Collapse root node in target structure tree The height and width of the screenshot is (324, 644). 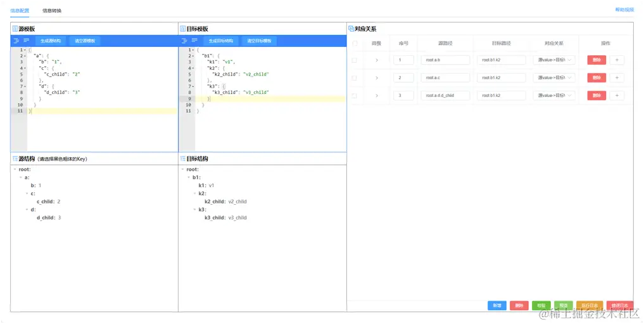[x=183, y=169]
